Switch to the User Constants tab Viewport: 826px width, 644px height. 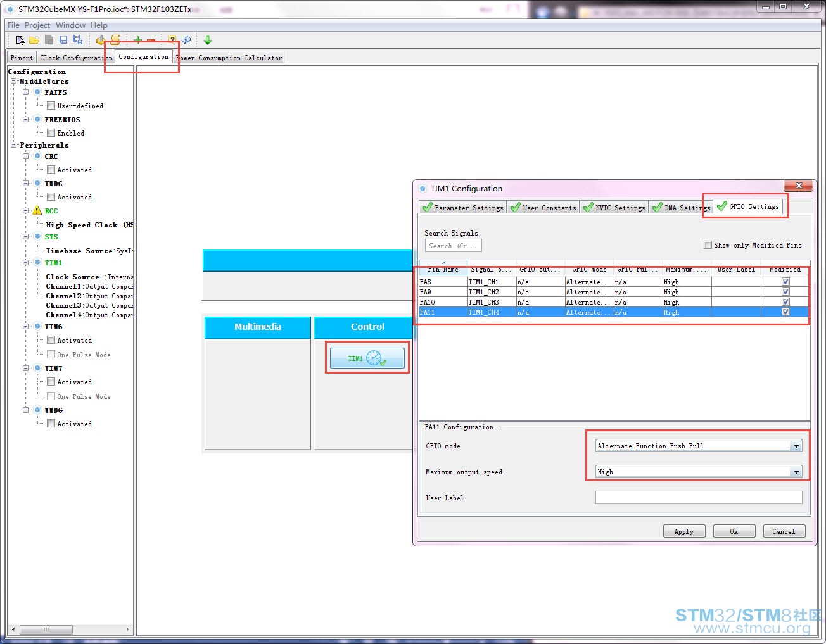543,208
